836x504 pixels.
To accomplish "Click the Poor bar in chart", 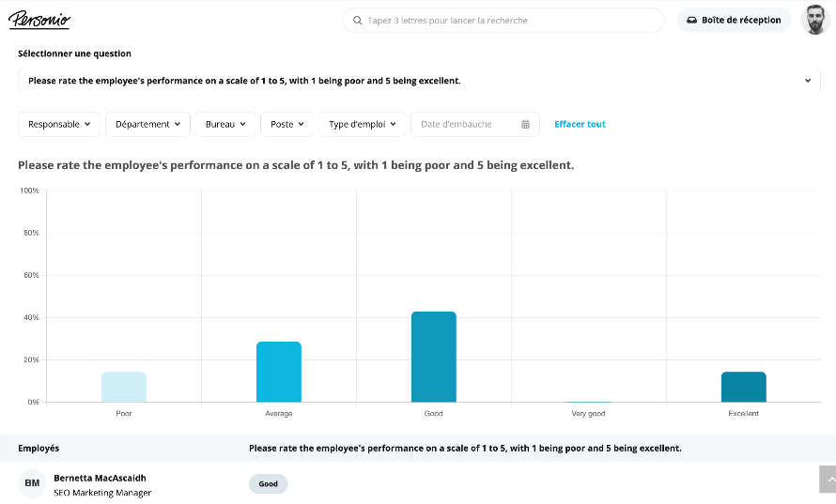I will tap(124, 387).
